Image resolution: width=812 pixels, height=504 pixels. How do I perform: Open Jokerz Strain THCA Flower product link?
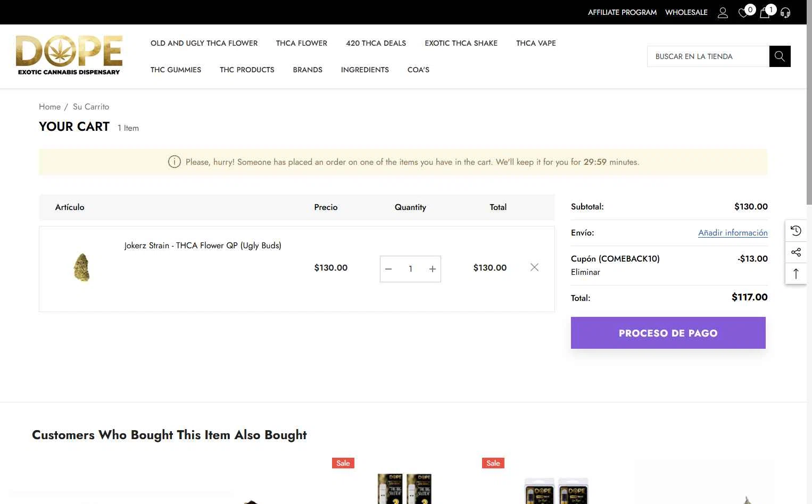pos(203,246)
